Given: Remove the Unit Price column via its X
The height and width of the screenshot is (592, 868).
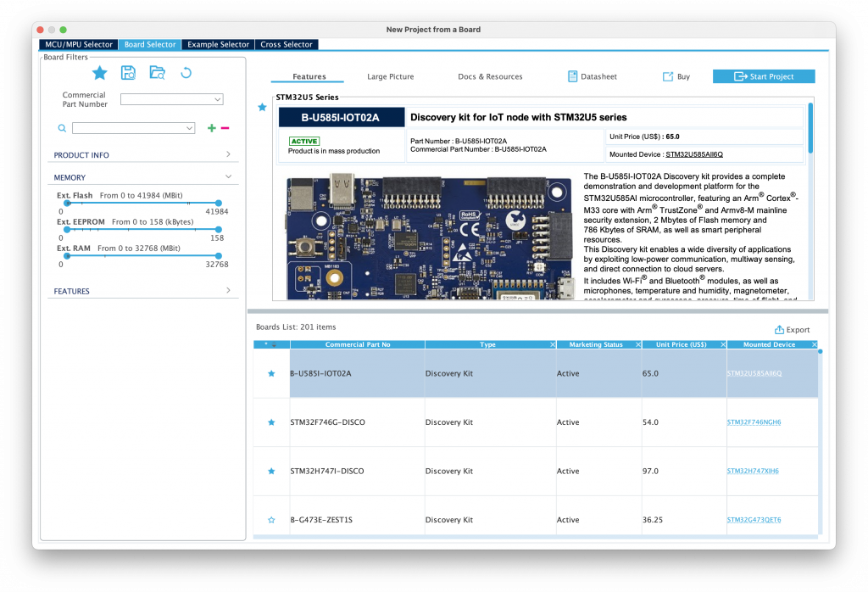Looking at the screenshot, I should (x=723, y=344).
